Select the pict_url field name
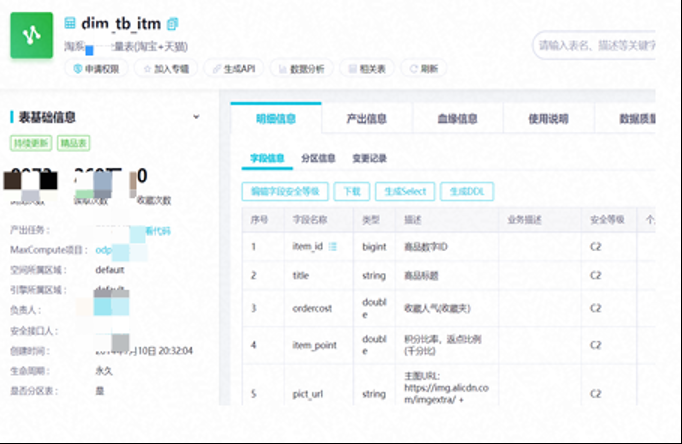This screenshot has width=682, height=444. (x=308, y=394)
